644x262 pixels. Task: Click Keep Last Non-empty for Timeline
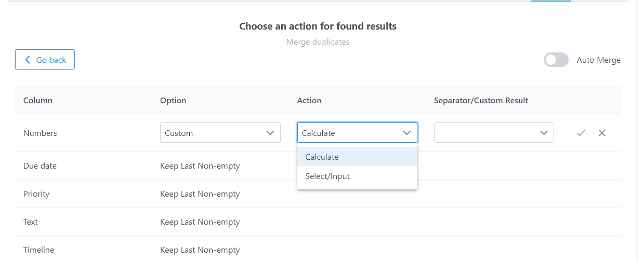click(200, 250)
